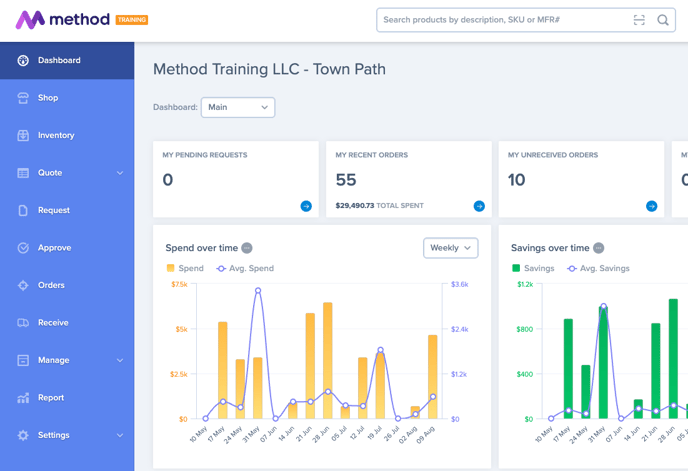Viewport: 688px width, 471px height.
Task: Open Shop in sidebar
Action: (x=67, y=98)
